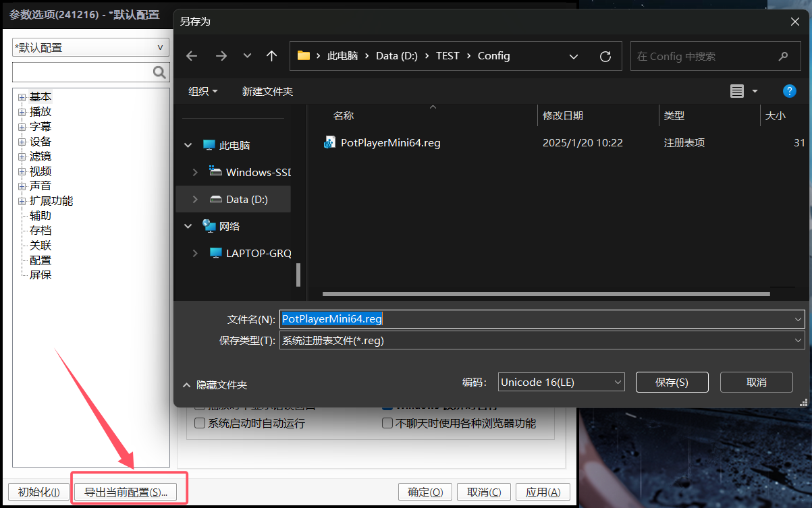Open the Organize menu

pyautogui.click(x=203, y=91)
